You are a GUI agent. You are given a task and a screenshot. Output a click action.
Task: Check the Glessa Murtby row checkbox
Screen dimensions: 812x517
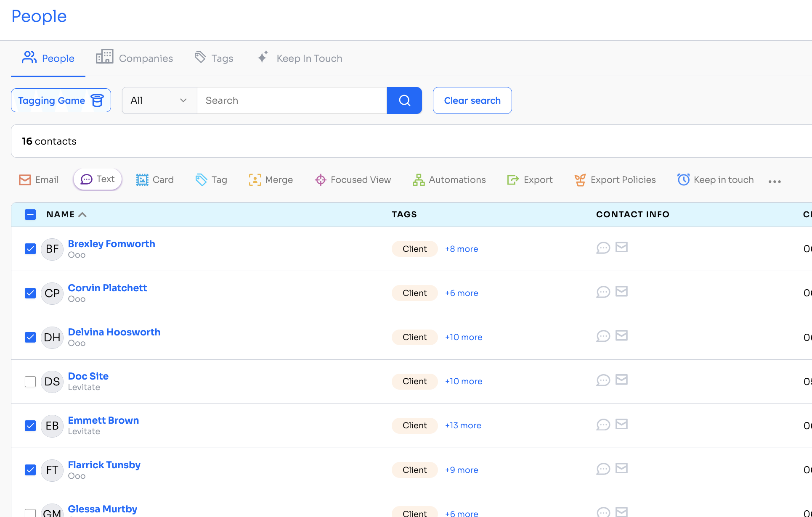[x=30, y=513]
